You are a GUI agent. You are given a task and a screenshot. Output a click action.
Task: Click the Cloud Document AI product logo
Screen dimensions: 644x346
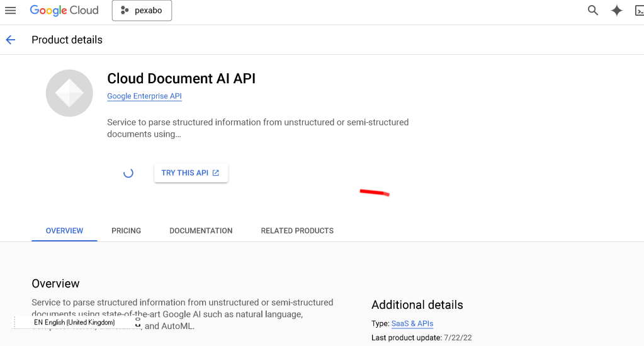[69, 93]
